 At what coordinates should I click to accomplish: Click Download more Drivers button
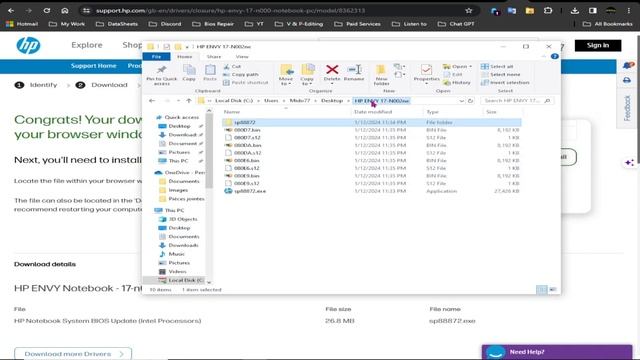73,354
